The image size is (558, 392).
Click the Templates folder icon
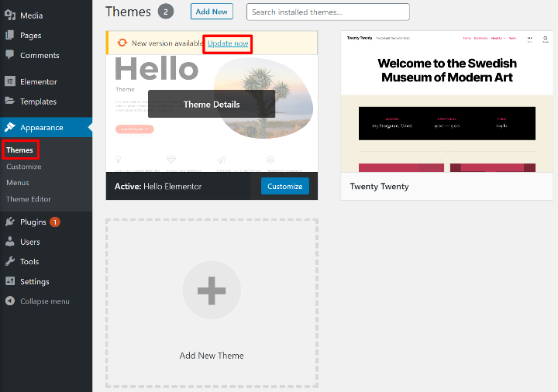10,101
